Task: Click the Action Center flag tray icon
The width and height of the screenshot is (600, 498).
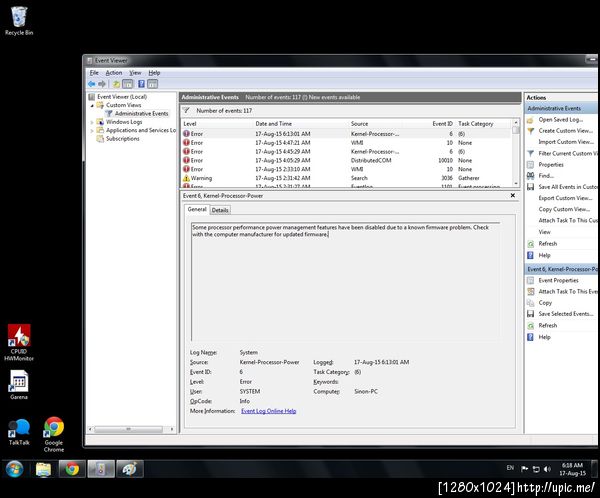Action: [525, 469]
